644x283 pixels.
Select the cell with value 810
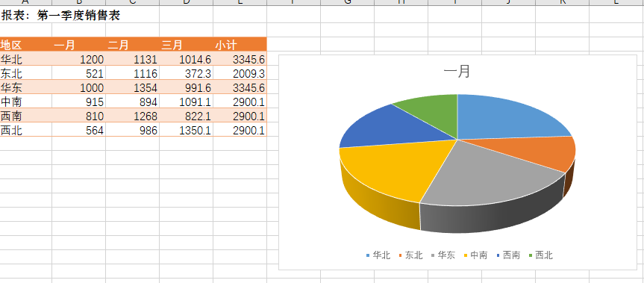coord(79,116)
